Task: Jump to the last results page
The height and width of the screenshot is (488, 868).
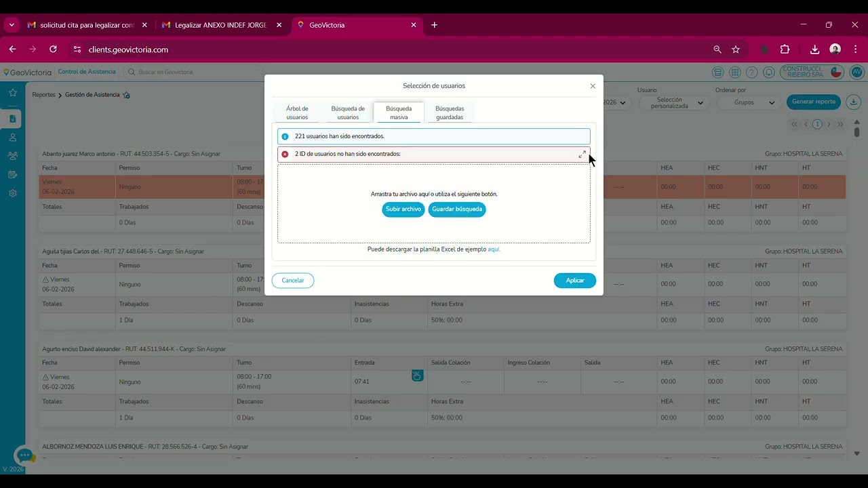Action: click(x=840, y=125)
